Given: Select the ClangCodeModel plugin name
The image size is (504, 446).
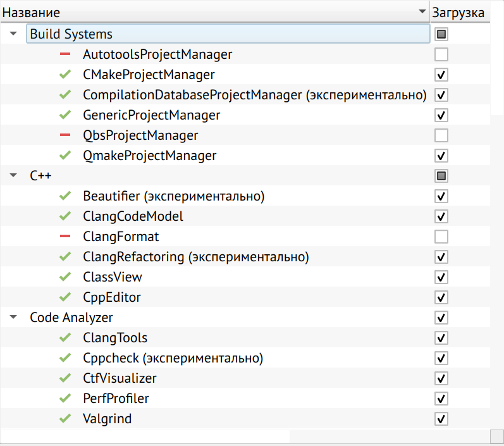Looking at the screenshot, I should click(133, 216).
